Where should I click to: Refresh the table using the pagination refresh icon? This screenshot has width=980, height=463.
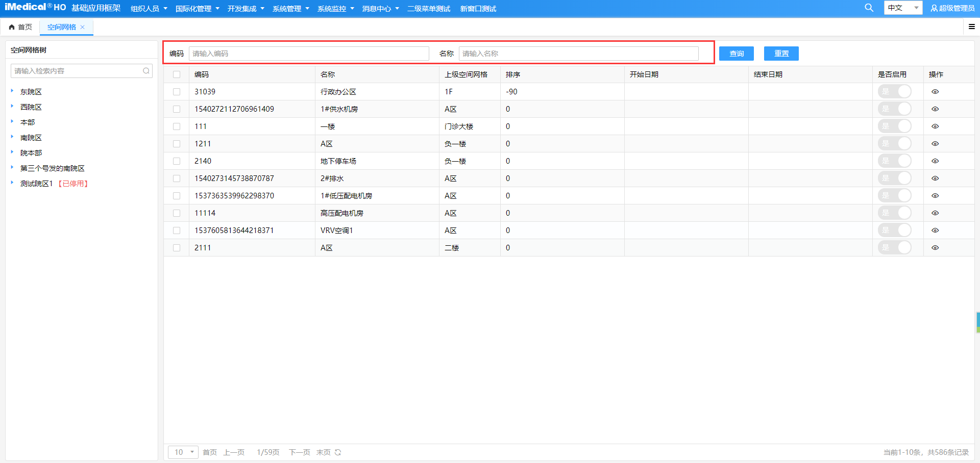coord(338,452)
